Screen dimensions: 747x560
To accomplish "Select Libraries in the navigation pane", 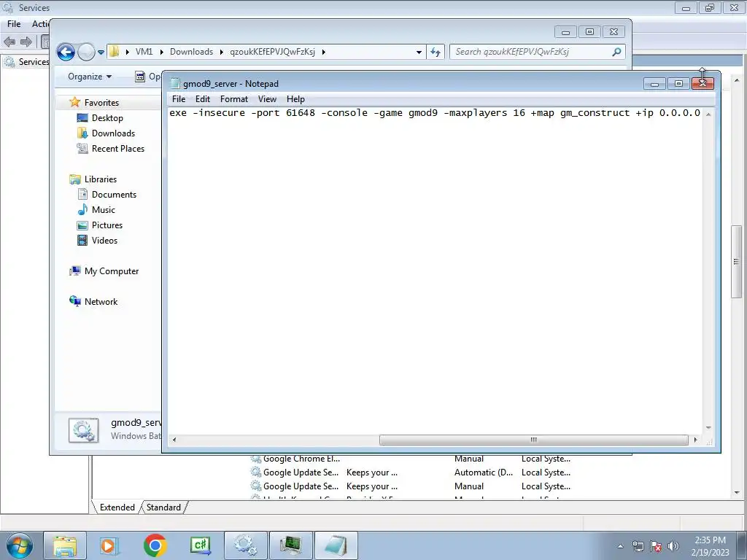I will coord(101,179).
